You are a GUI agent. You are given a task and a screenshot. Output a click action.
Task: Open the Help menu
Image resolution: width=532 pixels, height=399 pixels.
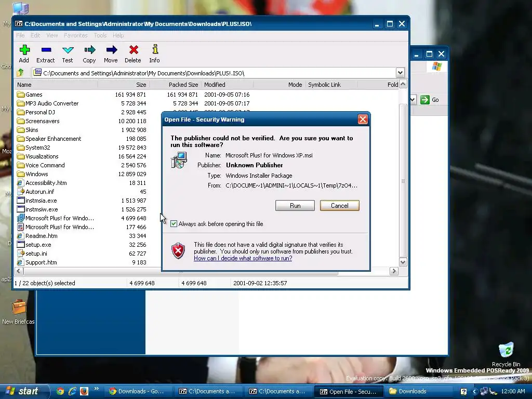point(118,35)
